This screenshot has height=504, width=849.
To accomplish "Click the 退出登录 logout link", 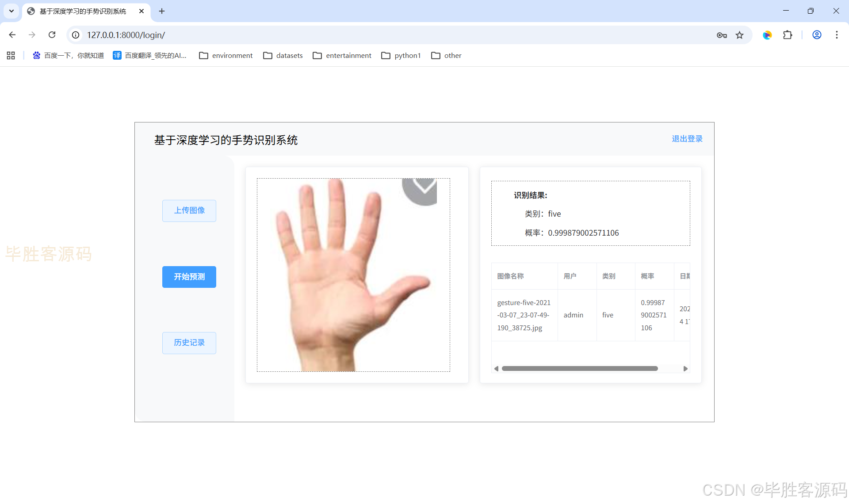I will (x=687, y=139).
